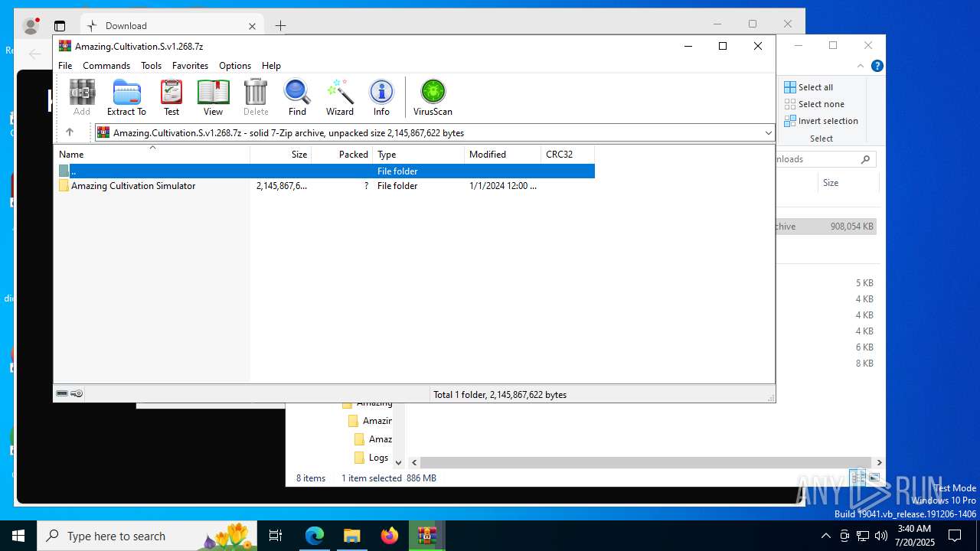This screenshot has height=551, width=980.
Task: Open notification center icon
Action: coord(955,536)
